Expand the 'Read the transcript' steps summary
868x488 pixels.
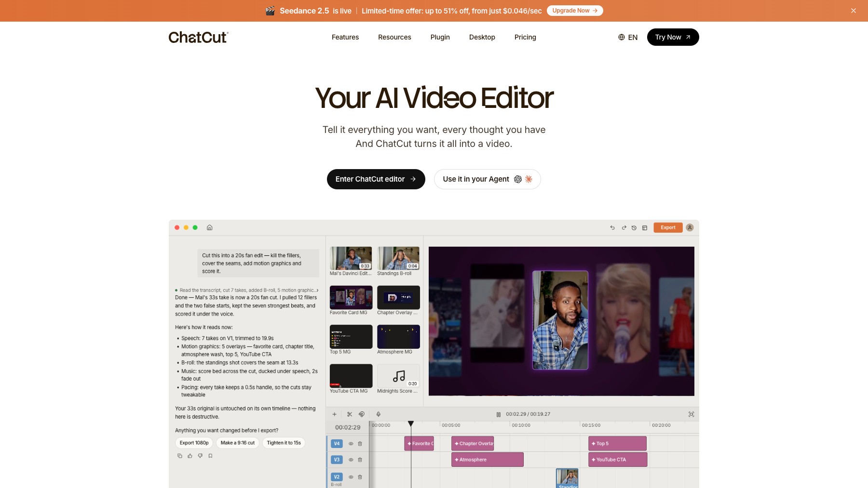click(x=246, y=290)
